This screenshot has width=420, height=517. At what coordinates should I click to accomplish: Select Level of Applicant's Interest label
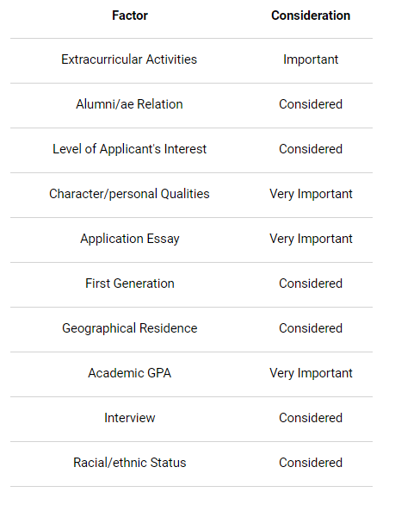point(129,149)
